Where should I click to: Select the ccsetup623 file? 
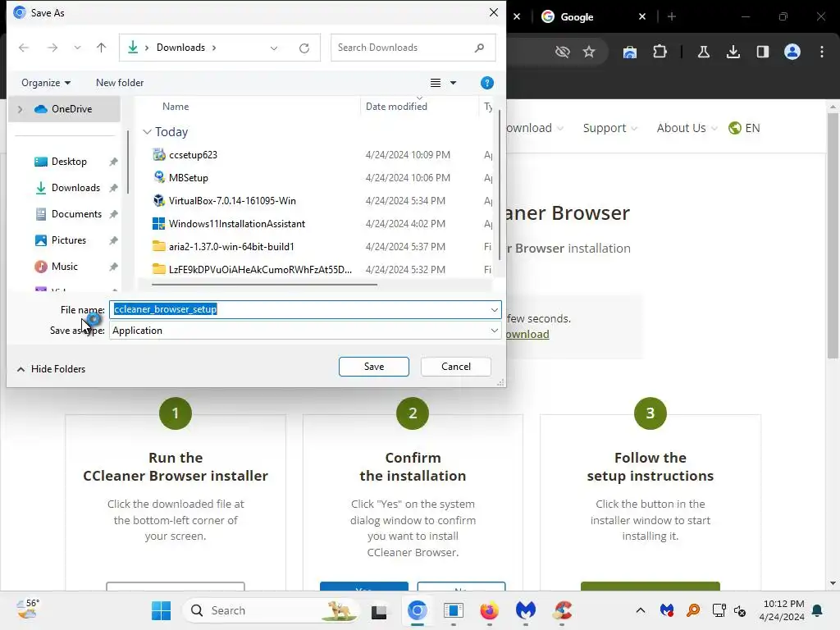193,155
